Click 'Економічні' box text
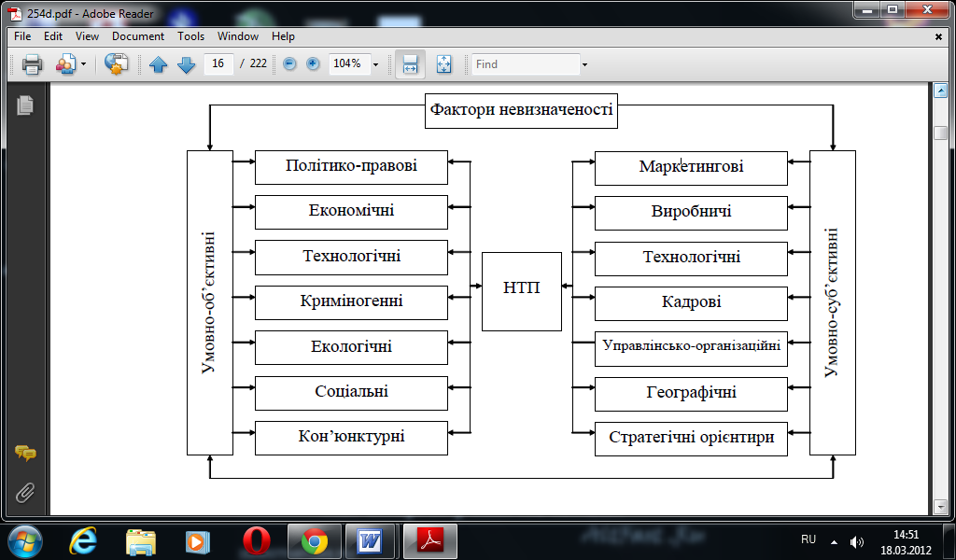 click(351, 210)
